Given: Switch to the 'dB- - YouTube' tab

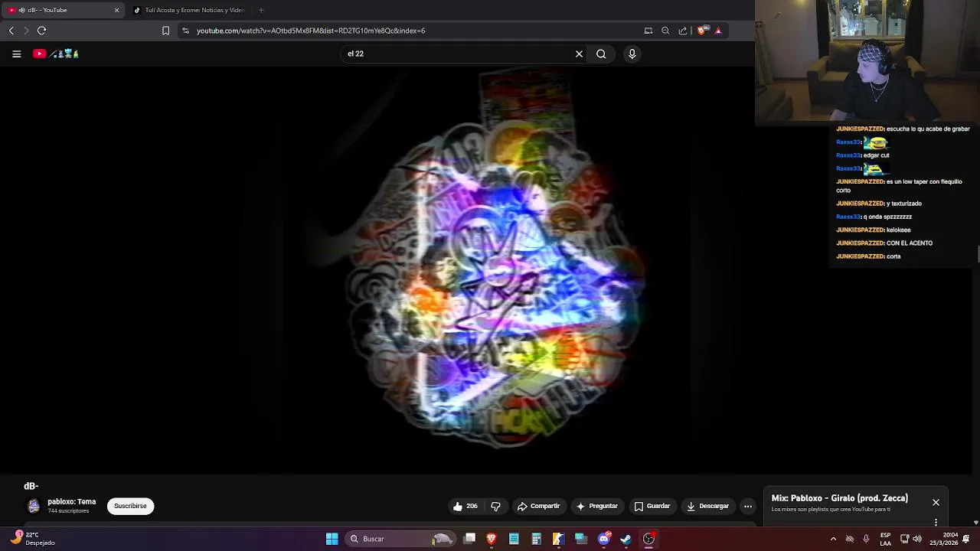Looking at the screenshot, I should click(x=64, y=10).
